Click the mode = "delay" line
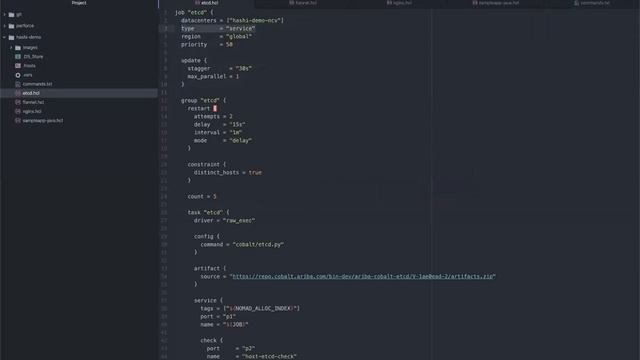This screenshot has width=640, height=360. point(223,140)
